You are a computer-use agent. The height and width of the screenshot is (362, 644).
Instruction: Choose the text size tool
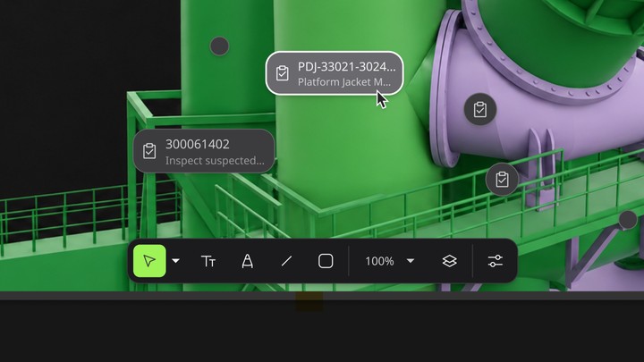point(208,261)
